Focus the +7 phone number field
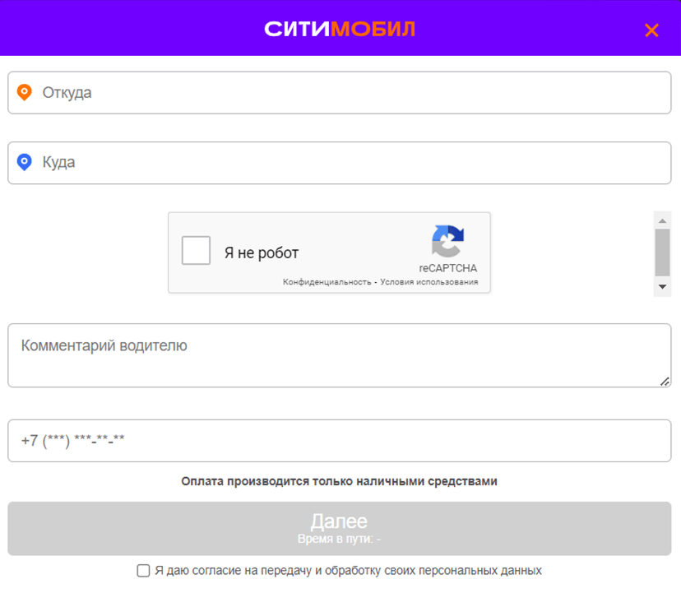 340,441
